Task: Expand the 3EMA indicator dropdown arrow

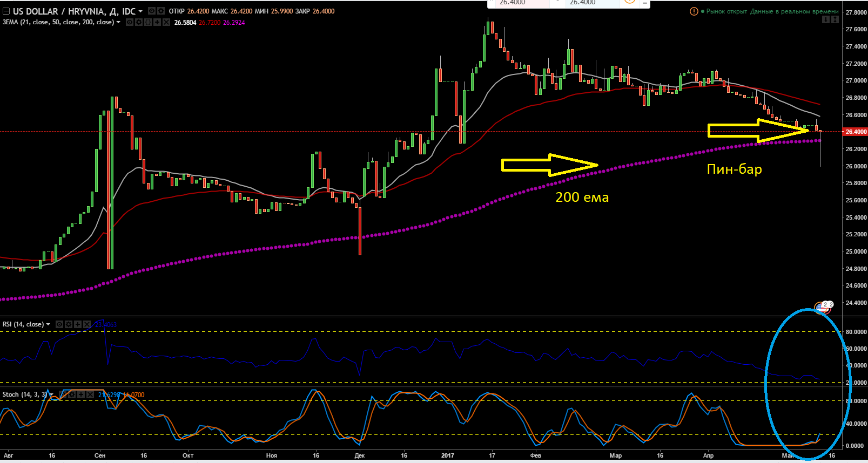Action: pyautogui.click(x=118, y=22)
